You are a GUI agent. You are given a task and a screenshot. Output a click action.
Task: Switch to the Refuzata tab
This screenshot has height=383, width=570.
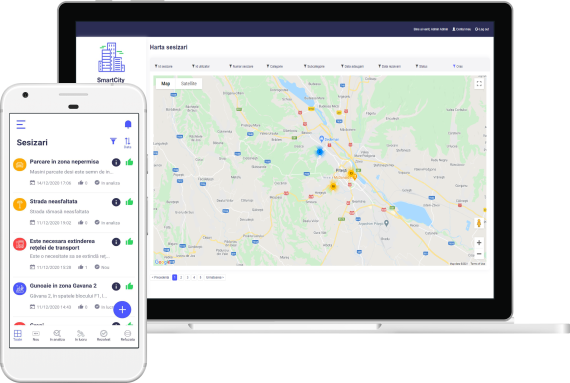click(x=128, y=335)
